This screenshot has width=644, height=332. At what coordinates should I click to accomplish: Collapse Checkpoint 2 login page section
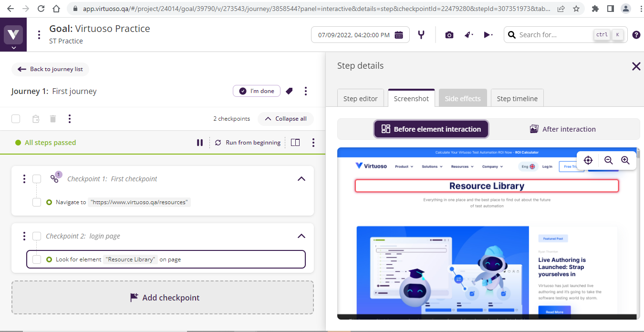point(301,236)
